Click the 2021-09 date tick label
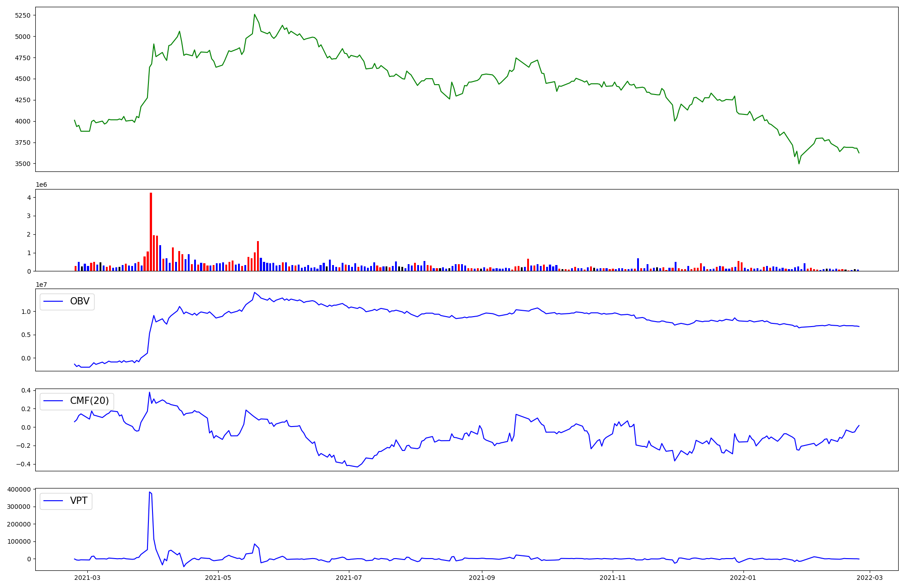This screenshot has width=905, height=588. click(482, 577)
